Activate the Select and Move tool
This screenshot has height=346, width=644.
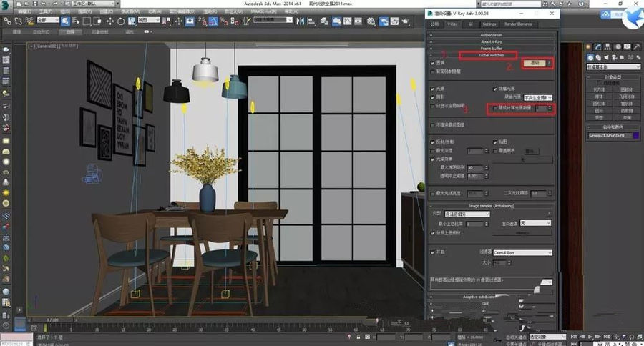click(x=110, y=21)
